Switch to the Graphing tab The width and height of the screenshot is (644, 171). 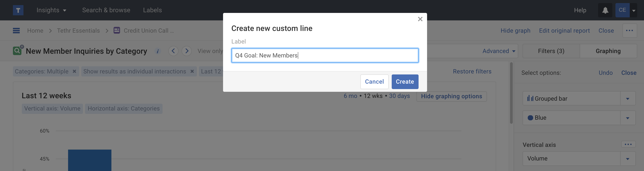tap(608, 51)
